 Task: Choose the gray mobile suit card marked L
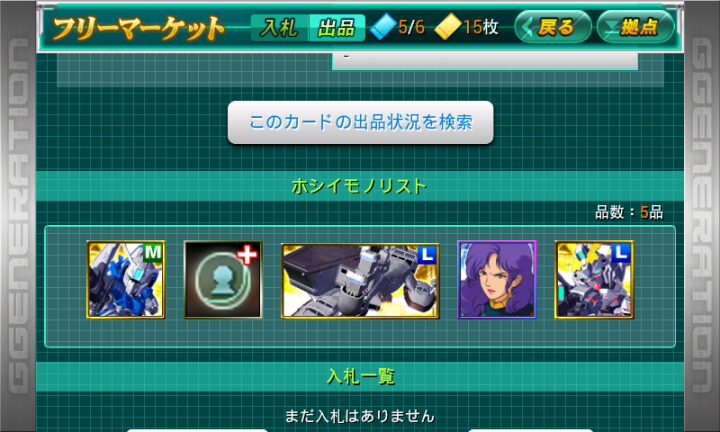[594, 280]
